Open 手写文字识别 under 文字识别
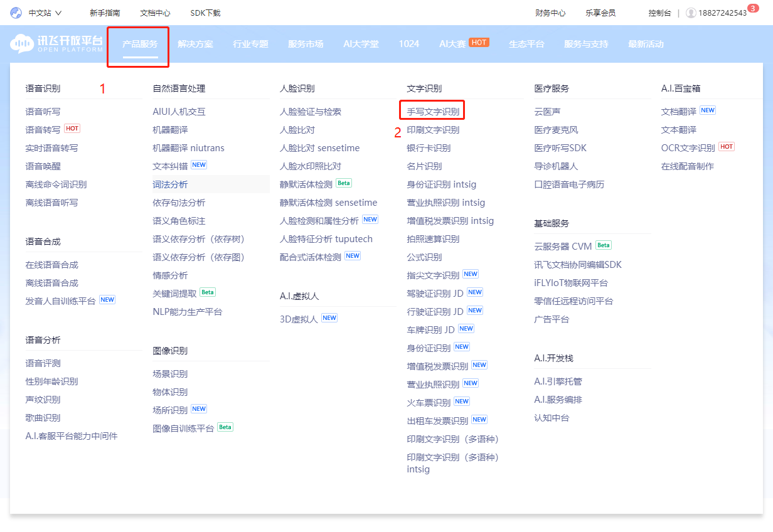Viewport: 773px width, 532px height. (x=432, y=110)
